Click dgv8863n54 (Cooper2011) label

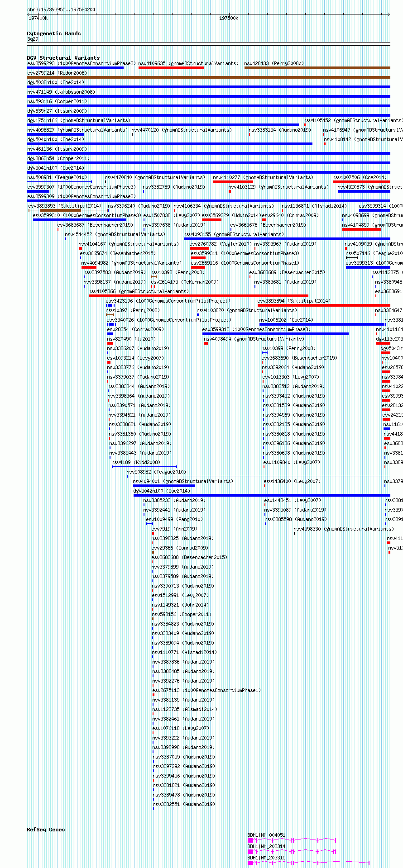(58, 159)
